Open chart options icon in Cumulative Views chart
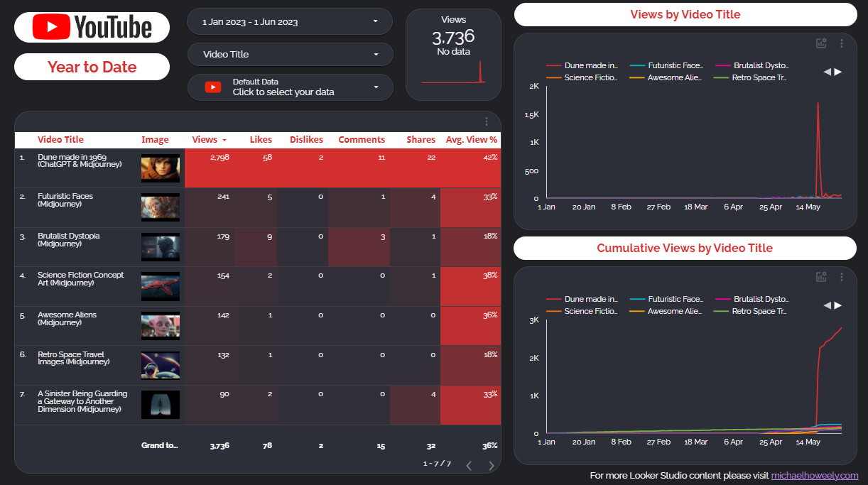868x485 pixels. coord(821,277)
